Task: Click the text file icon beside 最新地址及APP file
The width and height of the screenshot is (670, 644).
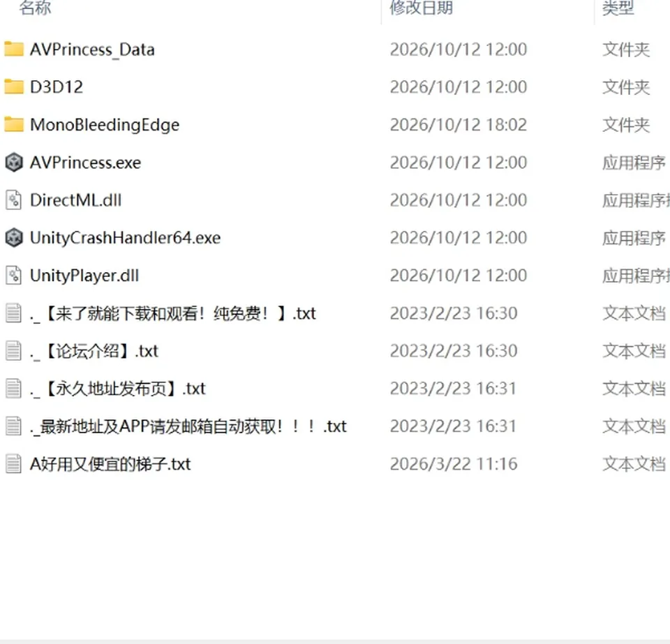Action: [14, 426]
